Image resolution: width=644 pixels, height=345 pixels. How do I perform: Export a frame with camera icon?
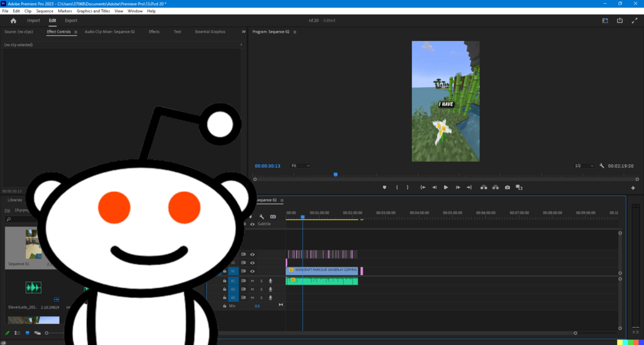[508, 187]
